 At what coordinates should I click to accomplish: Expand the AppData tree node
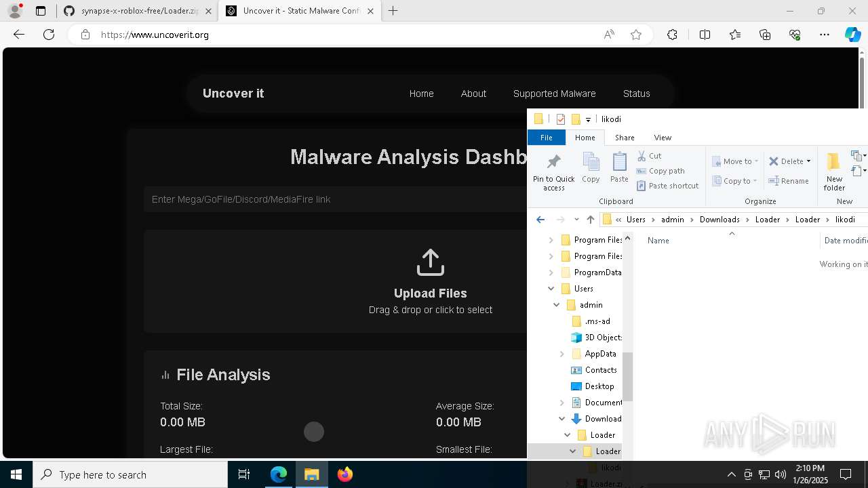562,354
